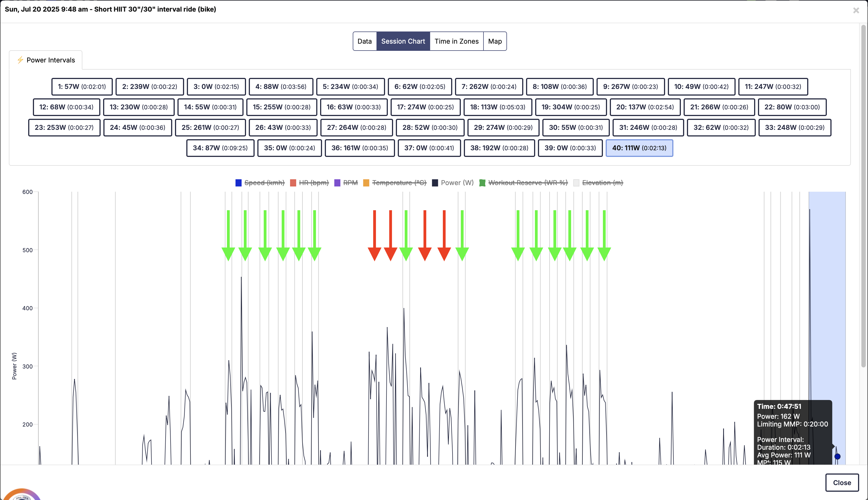Click the blue data point marker on the chart

(x=837, y=456)
